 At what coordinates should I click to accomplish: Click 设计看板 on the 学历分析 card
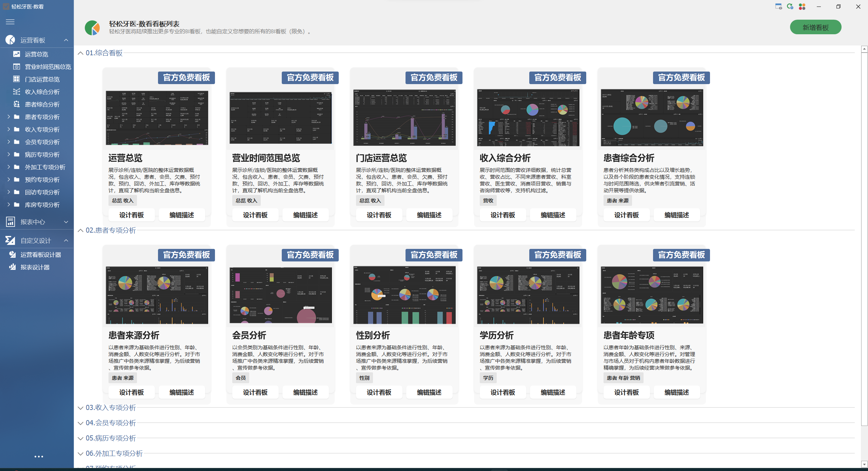pyautogui.click(x=503, y=392)
